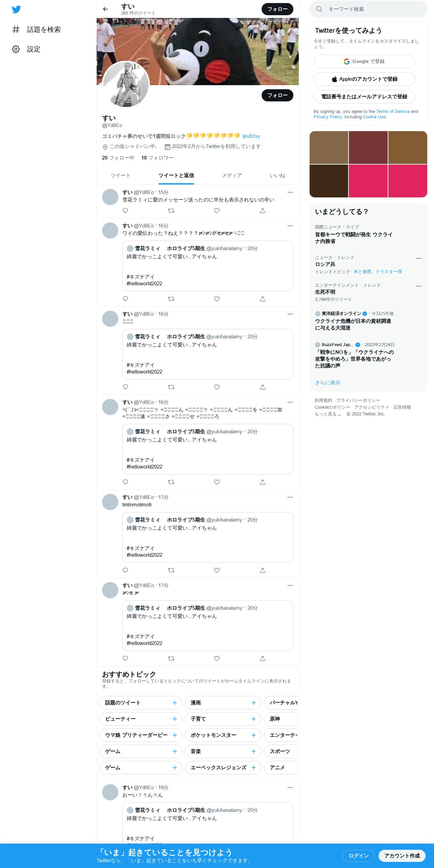Expand もっと見る footer links
The width and height of the screenshot is (434, 868).
[328, 414]
